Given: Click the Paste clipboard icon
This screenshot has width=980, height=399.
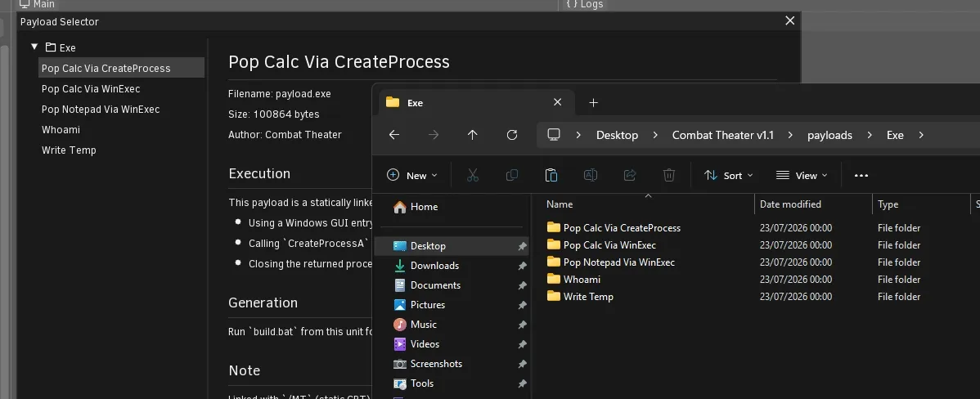Looking at the screenshot, I should click(551, 176).
